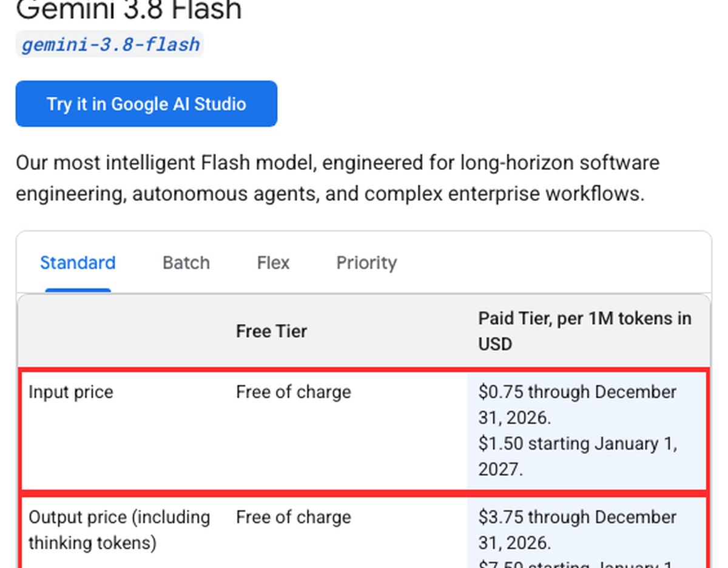Select the Gemini 3.8 Flash heading

(129, 9)
